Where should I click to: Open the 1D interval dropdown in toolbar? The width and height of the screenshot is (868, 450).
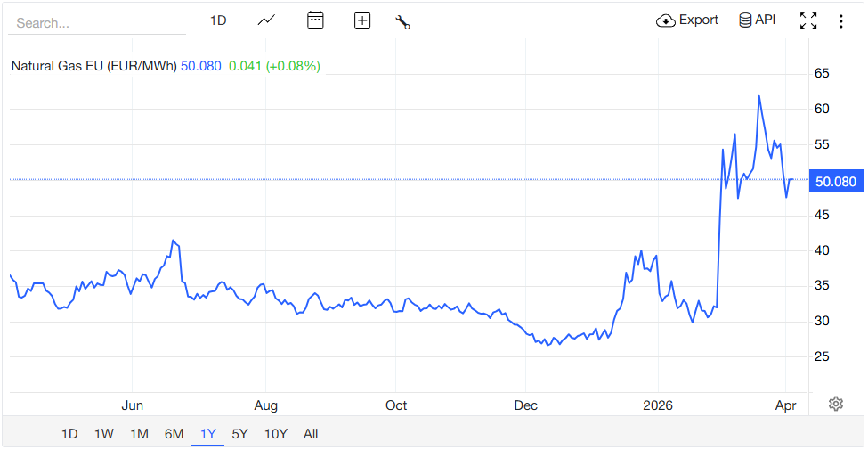point(218,20)
